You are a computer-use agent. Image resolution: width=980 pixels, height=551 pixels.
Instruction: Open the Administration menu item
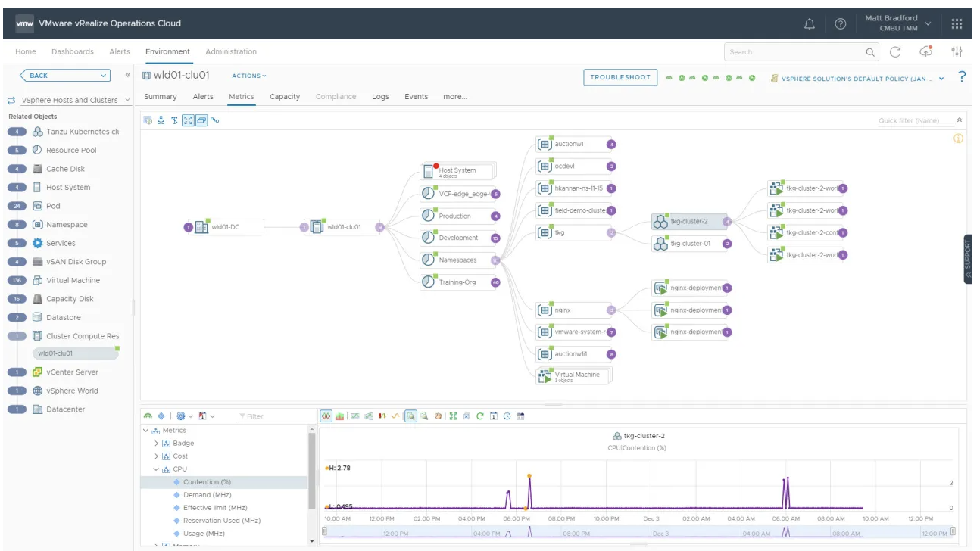[231, 51]
